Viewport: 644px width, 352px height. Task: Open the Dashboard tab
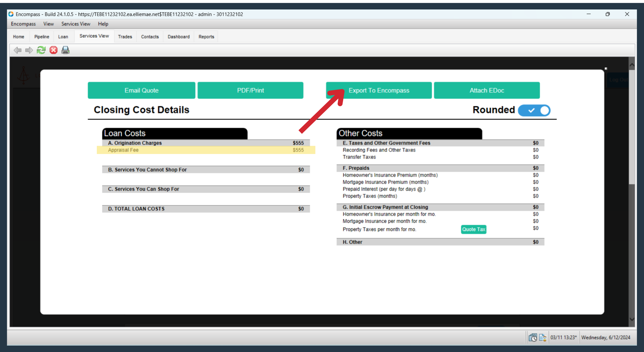179,37
